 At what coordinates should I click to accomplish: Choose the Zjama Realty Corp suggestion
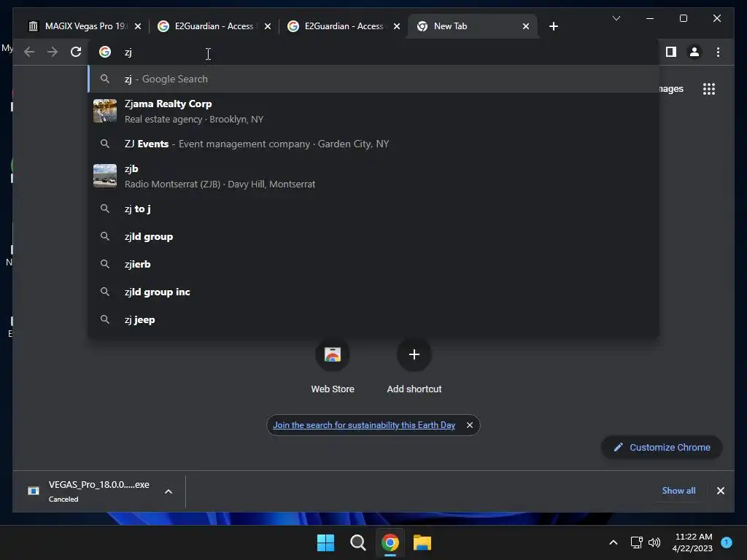pos(373,111)
